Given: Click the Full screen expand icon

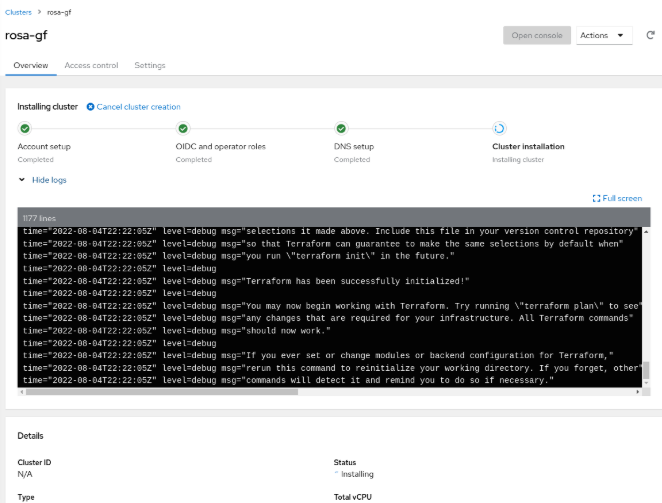Looking at the screenshot, I should [x=596, y=198].
